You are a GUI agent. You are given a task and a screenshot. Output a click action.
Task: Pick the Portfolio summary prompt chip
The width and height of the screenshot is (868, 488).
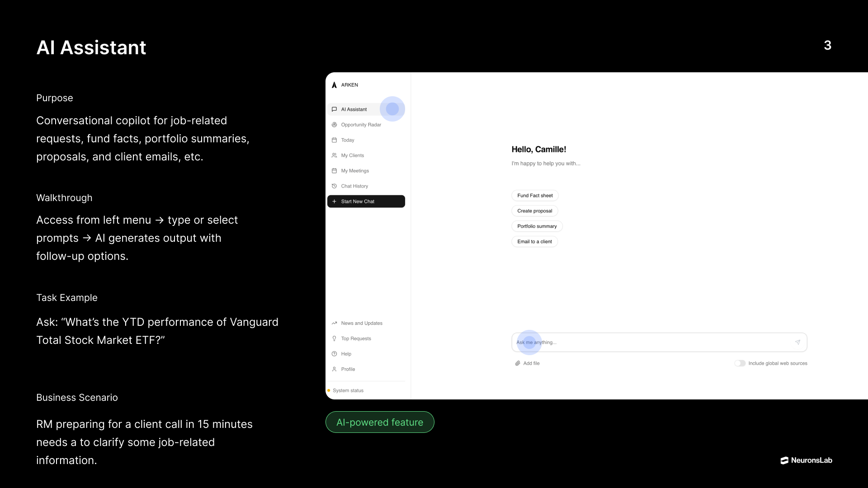537,226
